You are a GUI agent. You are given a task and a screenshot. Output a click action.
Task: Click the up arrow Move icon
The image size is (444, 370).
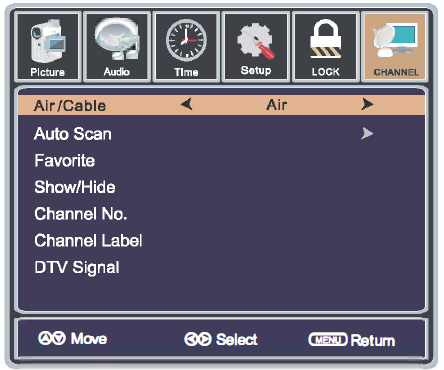pos(45,338)
